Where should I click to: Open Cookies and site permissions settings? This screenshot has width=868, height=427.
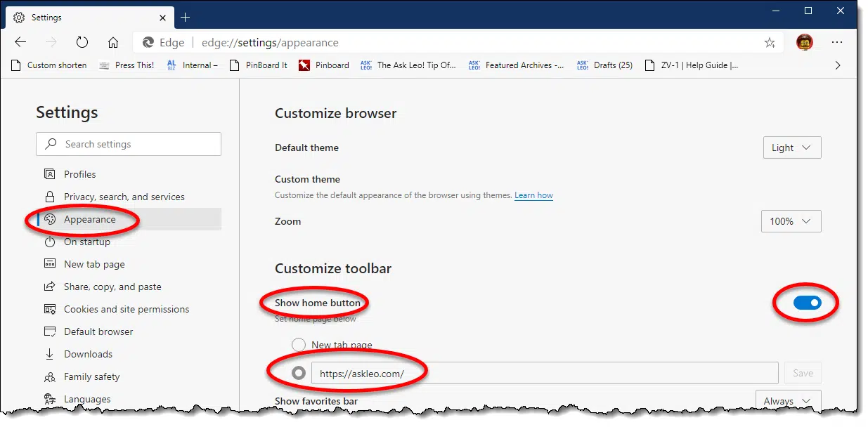[129, 309]
